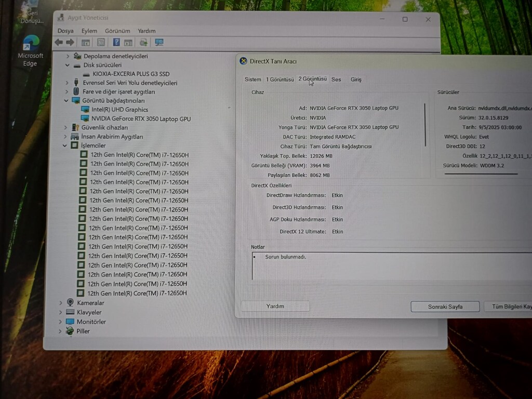The image size is (532, 399).
Task: Click the scan for hardware changes monitor icon
Action: click(x=159, y=42)
